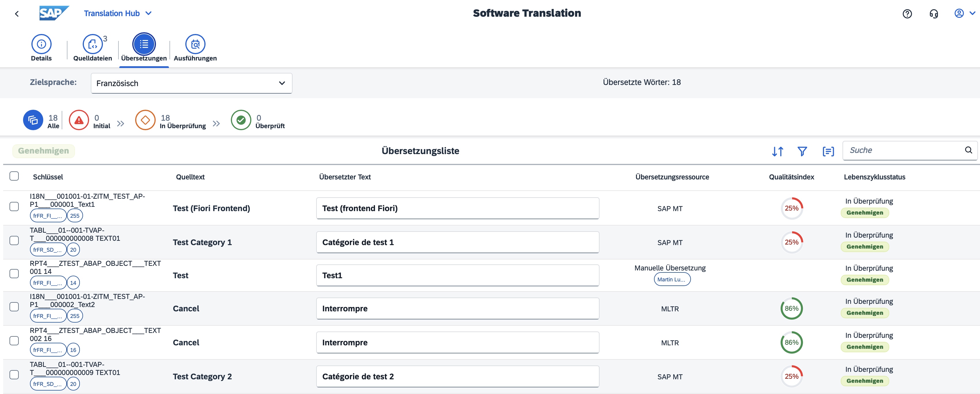Edit the Interrompre field of the Text2 row
The height and width of the screenshot is (394, 980).
458,308
